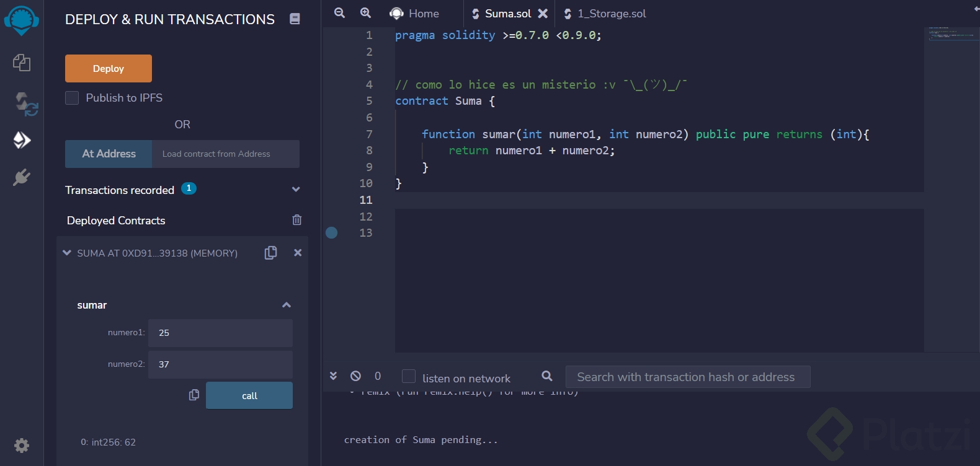The image size is (980, 466).
Task: Click the Spanish comment on line 4
Action: tap(541, 84)
